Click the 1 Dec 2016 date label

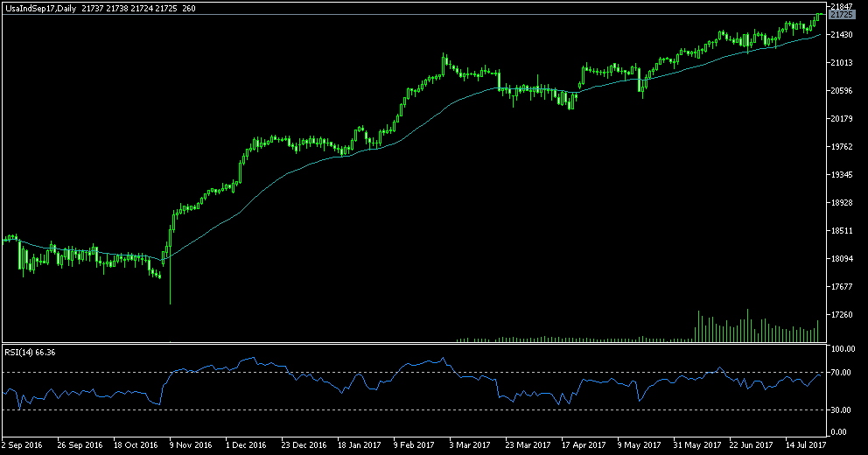247,445
